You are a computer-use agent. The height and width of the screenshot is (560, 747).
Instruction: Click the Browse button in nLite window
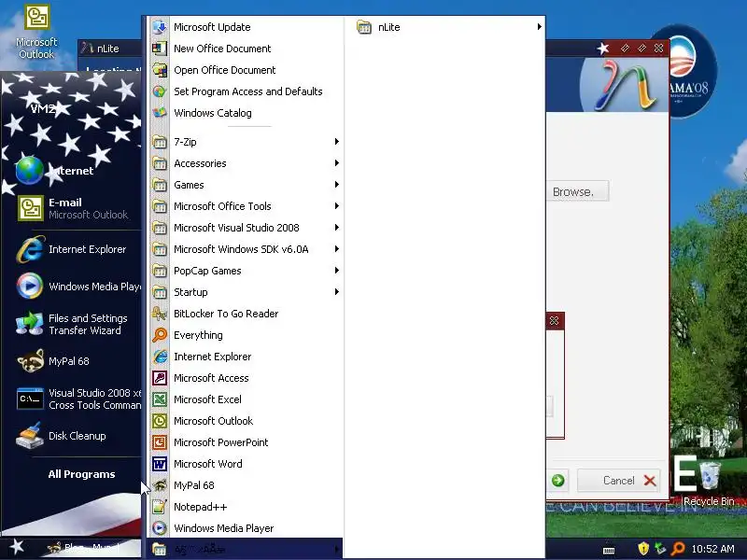tap(577, 191)
